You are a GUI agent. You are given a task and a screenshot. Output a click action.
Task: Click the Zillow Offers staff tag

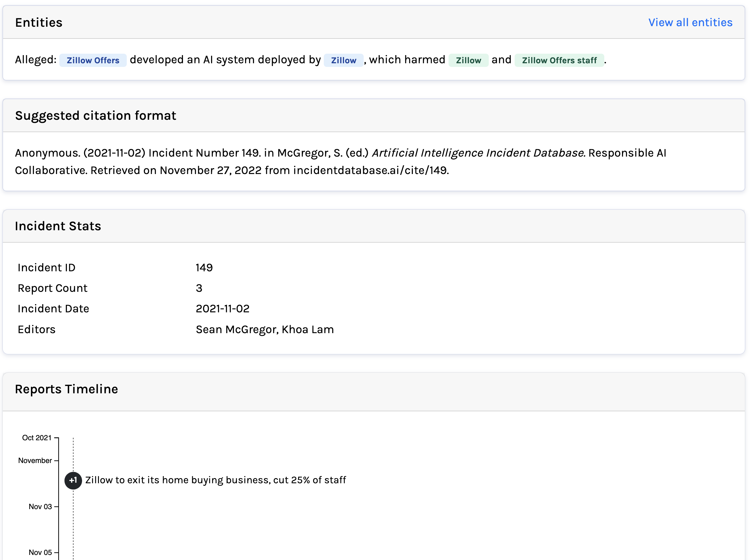pyautogui.click(x=559, y=60)
